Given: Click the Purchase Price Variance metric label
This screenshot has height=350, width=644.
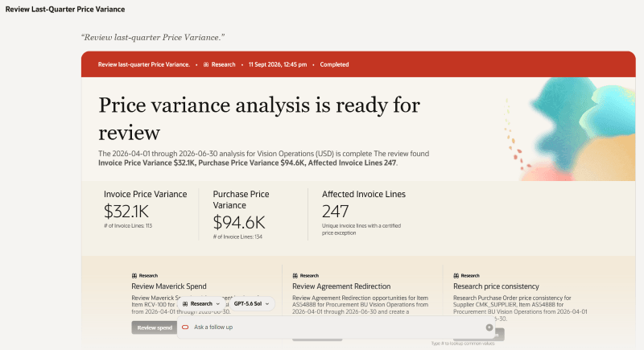Looking at the screenshot, I should click(x=241, y=200).
